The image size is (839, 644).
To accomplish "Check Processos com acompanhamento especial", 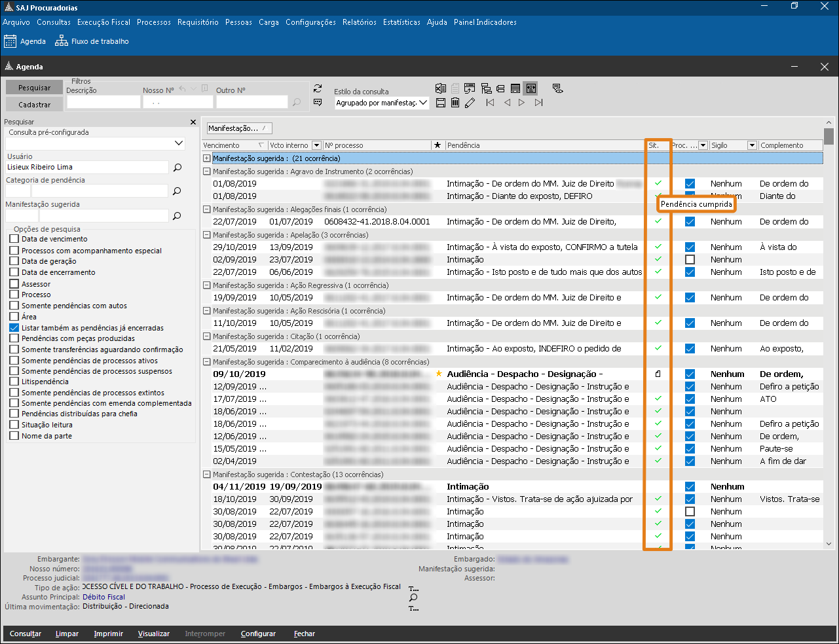I will point(14,251).
